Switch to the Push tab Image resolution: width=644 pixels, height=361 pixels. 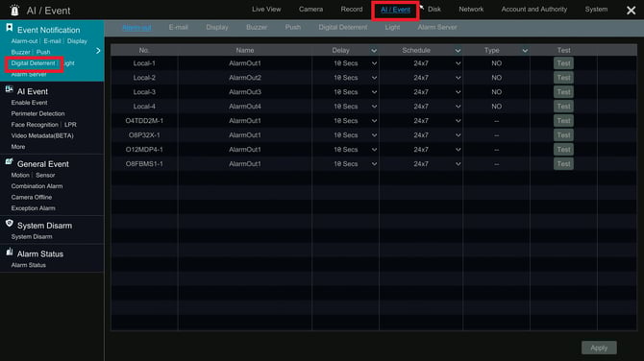click(293, 28)
